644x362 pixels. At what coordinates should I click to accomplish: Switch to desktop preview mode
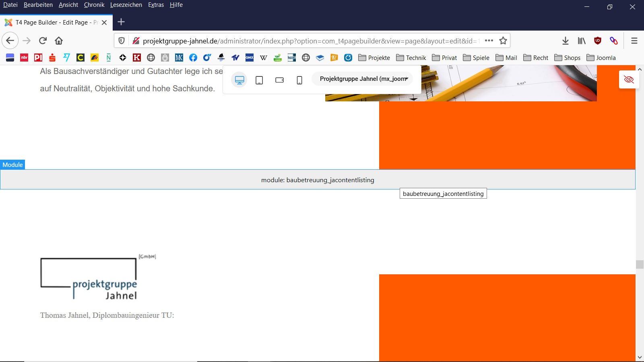(x=239, y=80)
